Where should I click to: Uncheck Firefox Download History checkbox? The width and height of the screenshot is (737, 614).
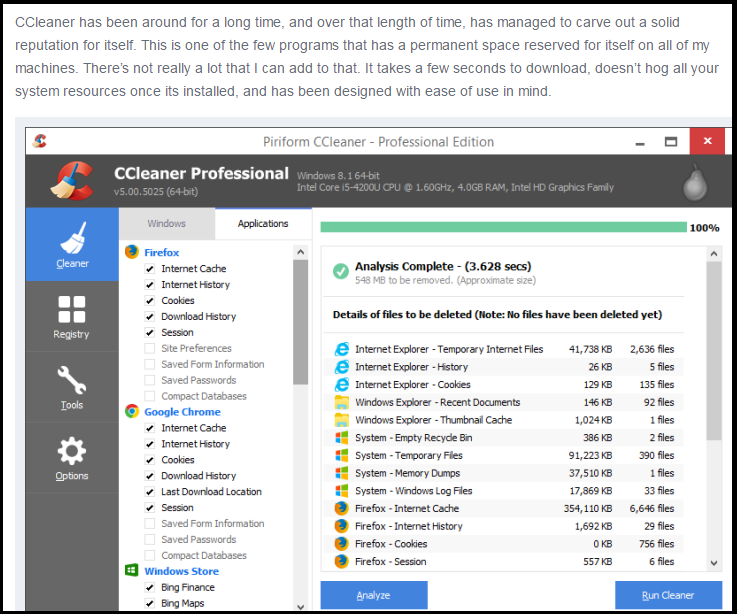[x=150, y=317]
